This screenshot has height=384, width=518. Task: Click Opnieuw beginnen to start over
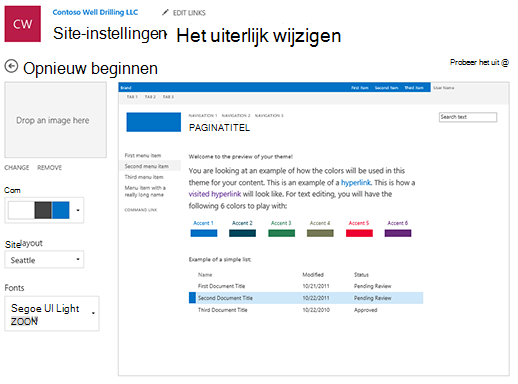[x=90, y=69]
